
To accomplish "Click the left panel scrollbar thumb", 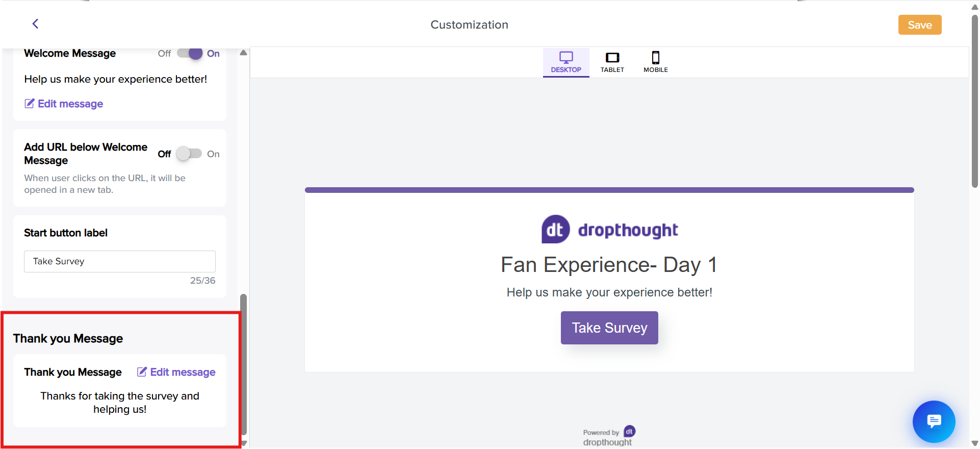I will pos(244,362).
